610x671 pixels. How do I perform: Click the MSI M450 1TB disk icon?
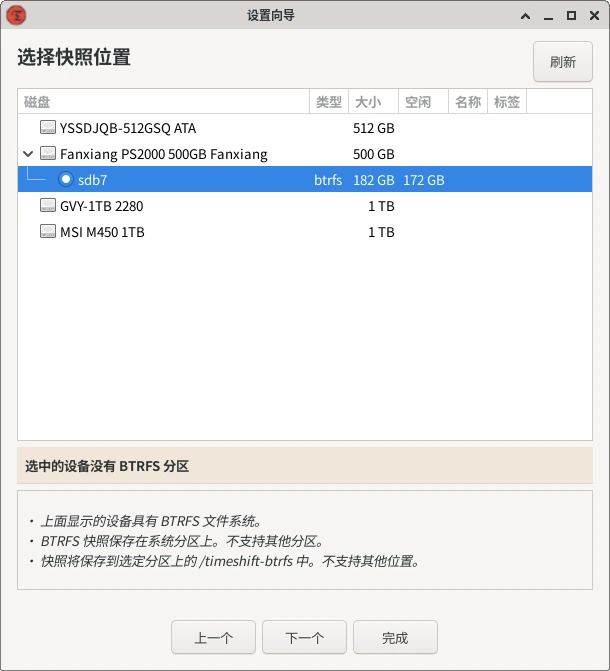[x=48, y=232]
